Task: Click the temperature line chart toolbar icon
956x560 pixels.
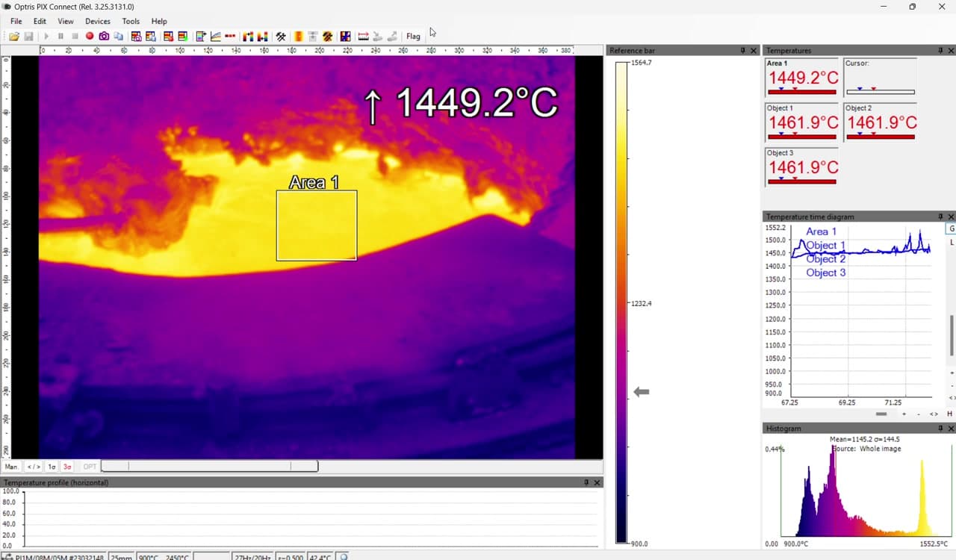Action: pos(216,36)
